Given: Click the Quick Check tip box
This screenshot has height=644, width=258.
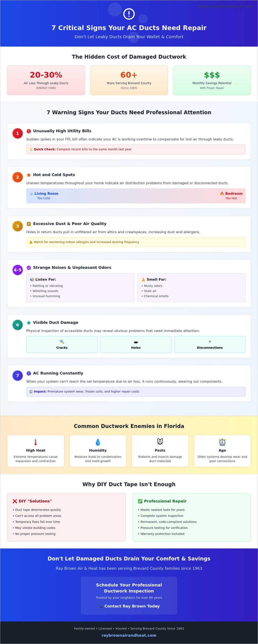Looking at the screenshot, I should click(136, 149).
